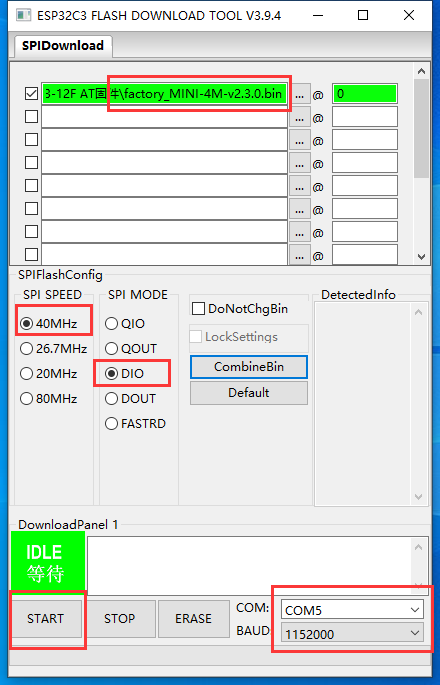Click the file list scroll-up arrow
Viewport: 440px width, 685px height.
421,71
